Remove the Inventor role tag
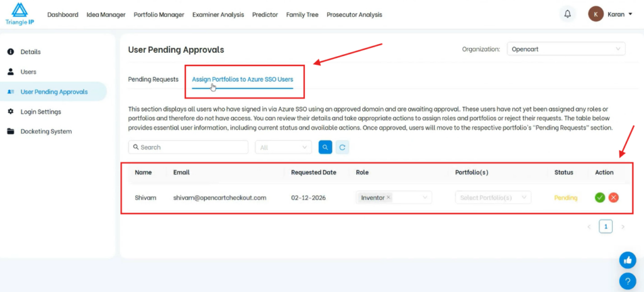This screenshot has width=644, height=292. [389, 198]
